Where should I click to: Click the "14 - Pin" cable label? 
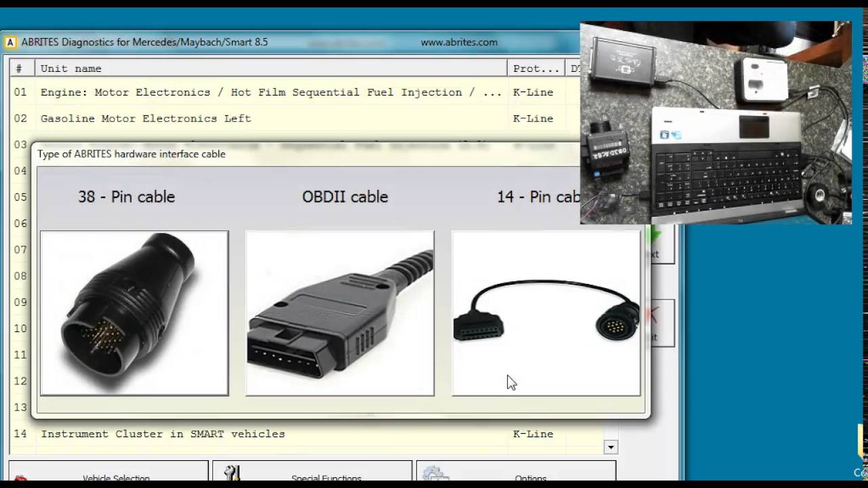[x=538, y=197]
